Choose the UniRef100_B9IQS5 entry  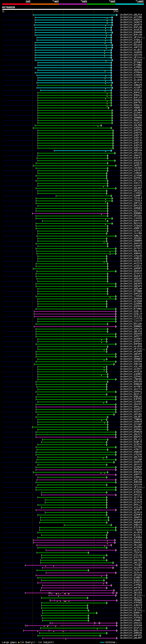[131, 45]
